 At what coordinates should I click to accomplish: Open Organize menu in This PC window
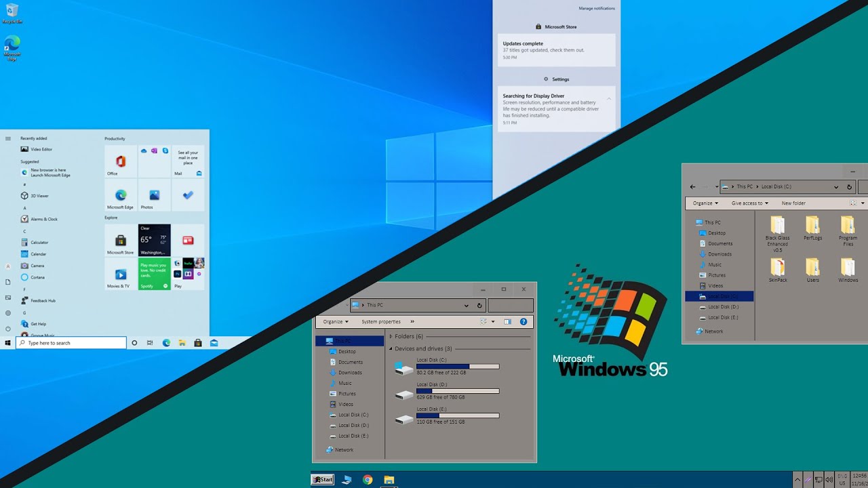coord(336,322)
